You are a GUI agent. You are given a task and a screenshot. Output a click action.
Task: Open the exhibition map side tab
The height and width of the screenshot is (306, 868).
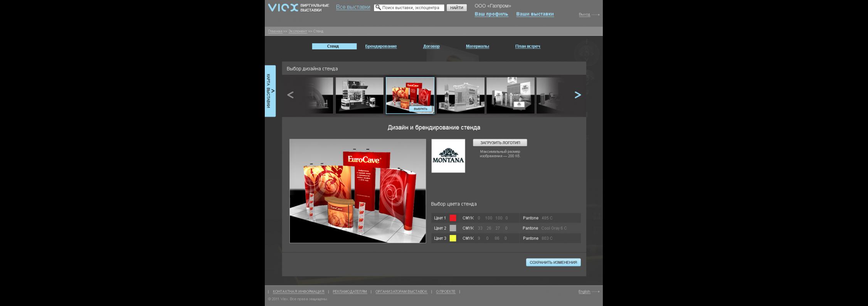[x=270, y=91]
